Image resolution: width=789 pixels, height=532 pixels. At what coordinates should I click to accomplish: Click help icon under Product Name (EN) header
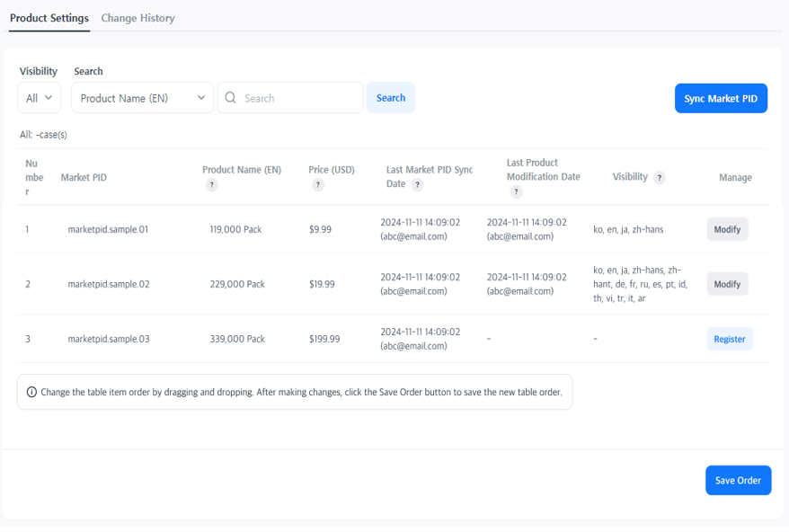(212, 185)
